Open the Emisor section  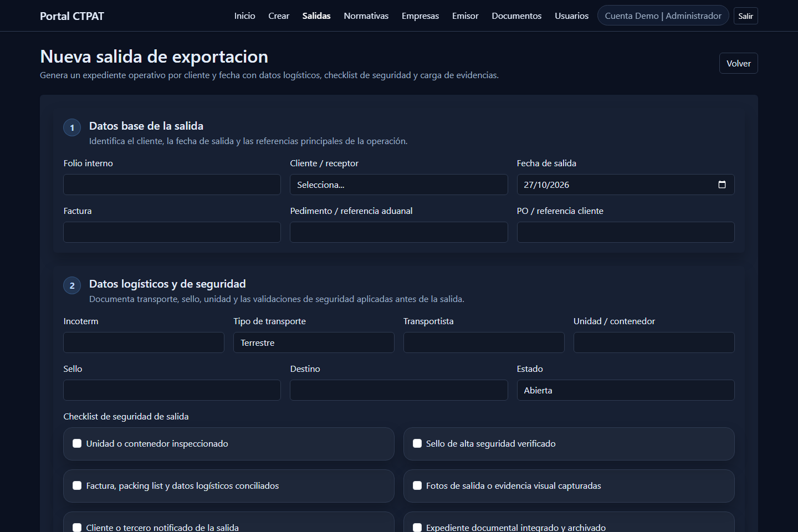tap(465, 16)
